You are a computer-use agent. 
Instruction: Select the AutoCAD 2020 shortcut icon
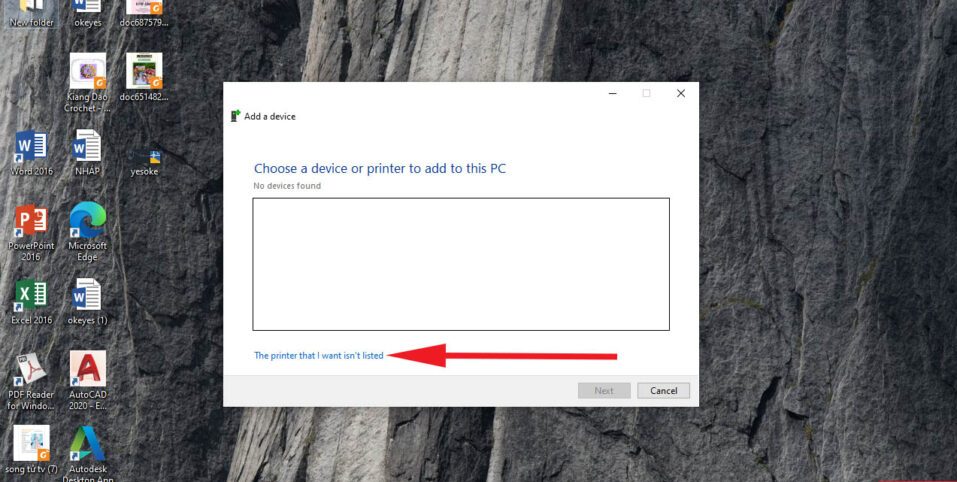87,379
